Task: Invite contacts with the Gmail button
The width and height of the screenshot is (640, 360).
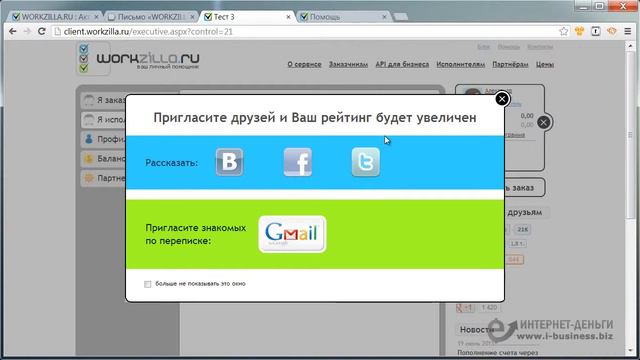Action: coord(292,234)
